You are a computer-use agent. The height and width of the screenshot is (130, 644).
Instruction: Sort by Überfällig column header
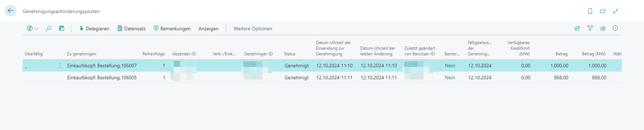tap(34, 54)
